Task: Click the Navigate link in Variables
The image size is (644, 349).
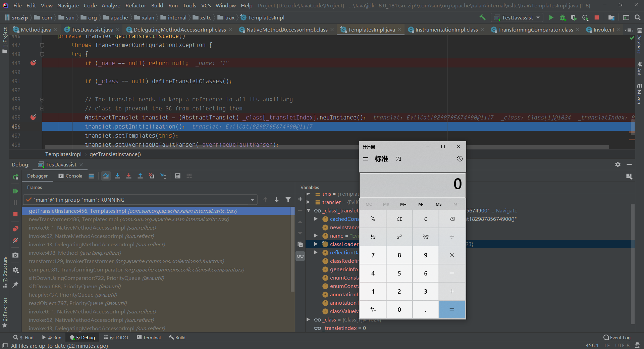Action: 506,210
